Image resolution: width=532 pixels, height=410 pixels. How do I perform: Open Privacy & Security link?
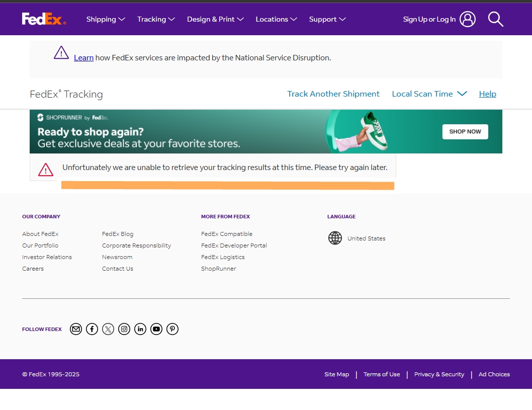click(x=439, y=374)
